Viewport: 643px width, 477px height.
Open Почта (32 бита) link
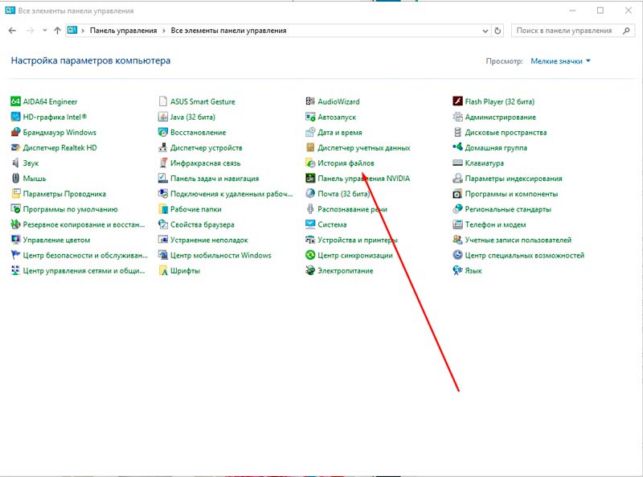click(344, 194)
